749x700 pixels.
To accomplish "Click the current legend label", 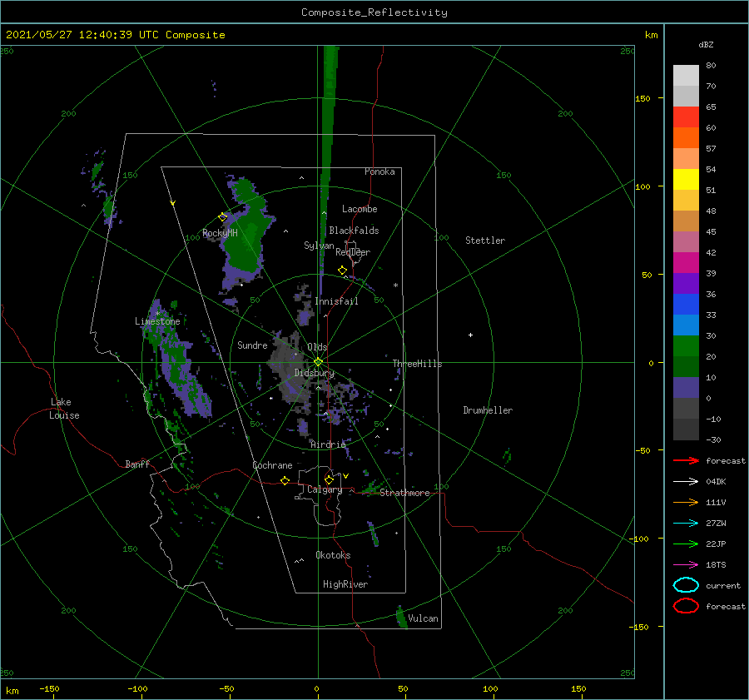I will click(723, 585).
